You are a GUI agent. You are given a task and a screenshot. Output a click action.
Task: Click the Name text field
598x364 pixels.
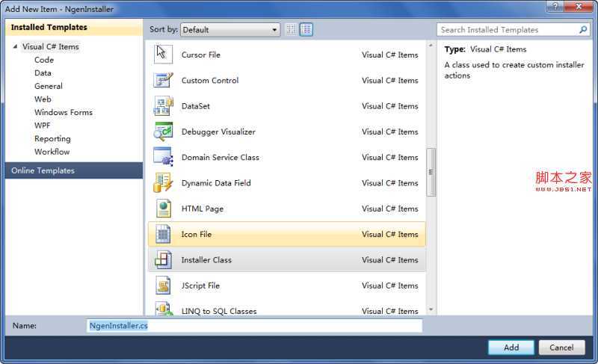click(x=254, y=325)
